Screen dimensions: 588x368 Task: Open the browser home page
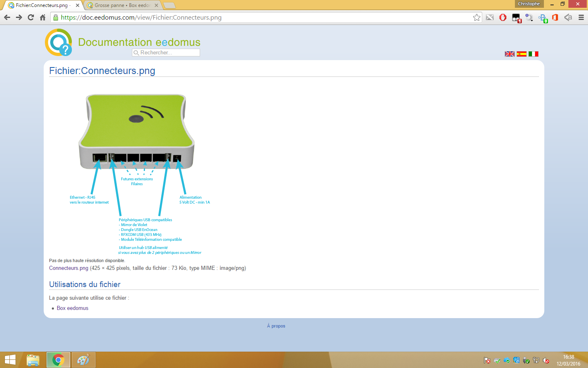pos(42,18)
